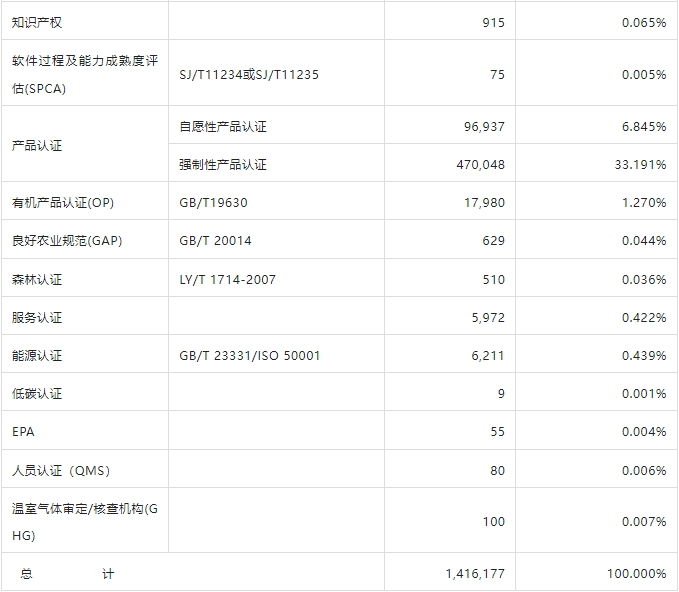The height and width of the screenshot is (592, 679).
Task: Click the percentage 33.191%
Action: click(x=640, y=165)
